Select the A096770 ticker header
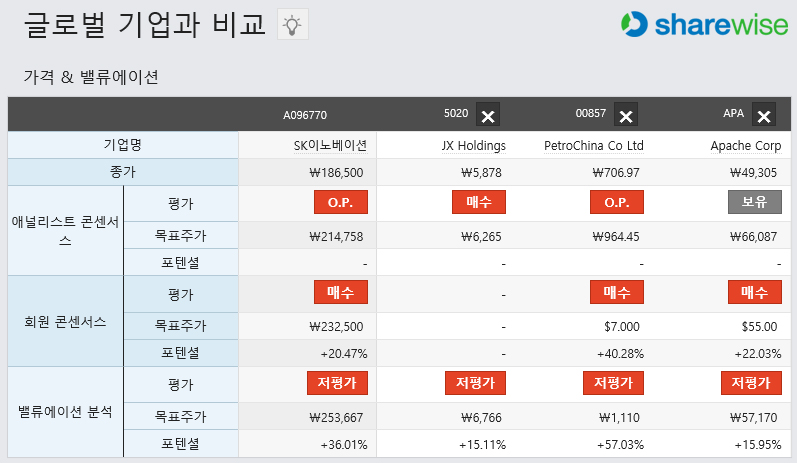797x463 pixels. coord(305,115)
